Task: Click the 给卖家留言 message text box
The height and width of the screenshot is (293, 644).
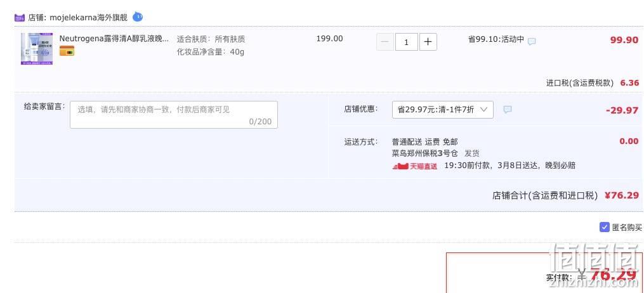Action: (x=174, y=115)
